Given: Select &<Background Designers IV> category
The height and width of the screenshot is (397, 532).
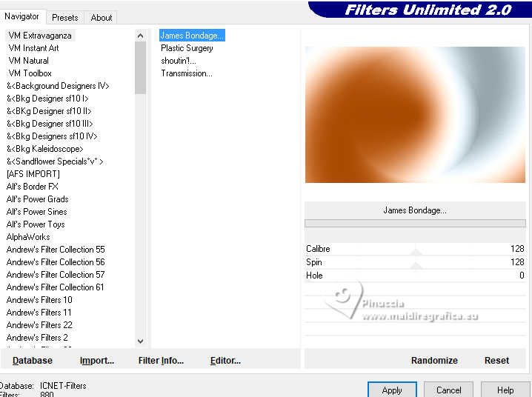Looking at the screenshot, I should point(58,86).
